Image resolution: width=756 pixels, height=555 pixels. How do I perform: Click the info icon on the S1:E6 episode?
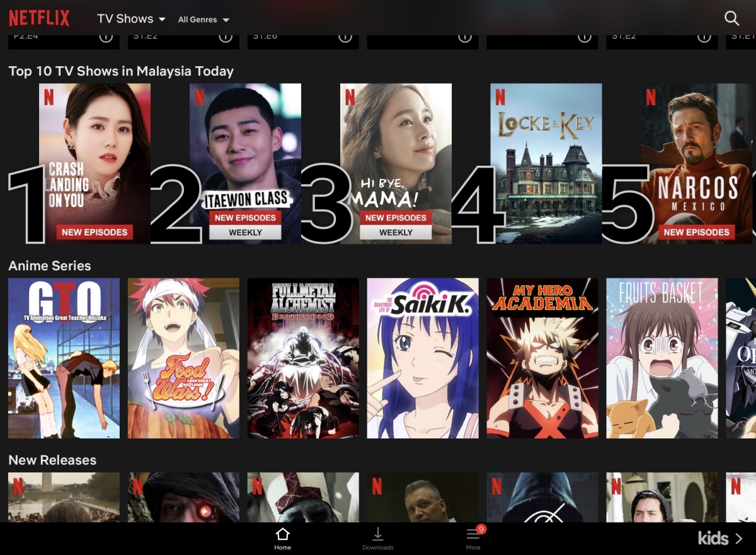click(345, 36)
